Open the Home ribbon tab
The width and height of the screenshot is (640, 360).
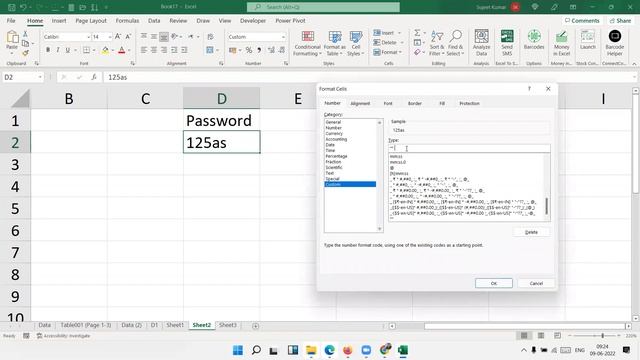click(x=35, y=20)
